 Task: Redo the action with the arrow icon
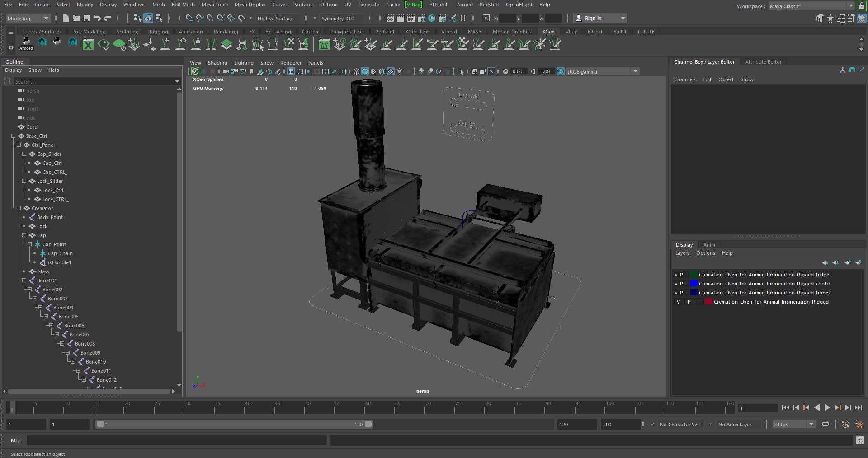tap(108, 18)
